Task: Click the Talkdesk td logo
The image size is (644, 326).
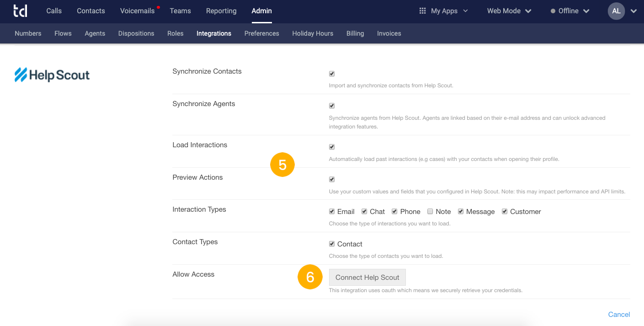Action: click(20, 11)
